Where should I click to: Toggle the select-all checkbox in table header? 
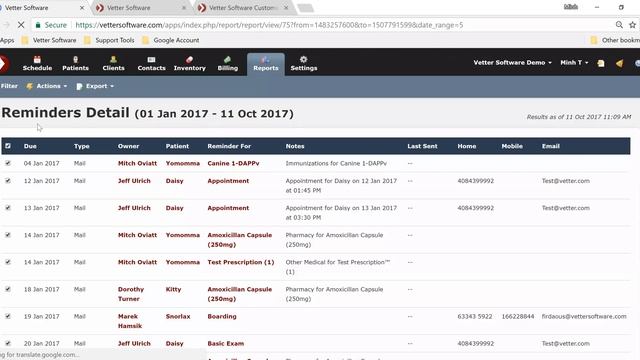[8, 146]
